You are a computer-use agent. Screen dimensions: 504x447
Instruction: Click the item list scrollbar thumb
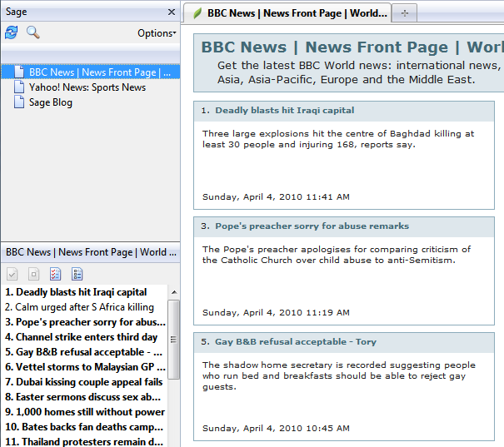174,340
